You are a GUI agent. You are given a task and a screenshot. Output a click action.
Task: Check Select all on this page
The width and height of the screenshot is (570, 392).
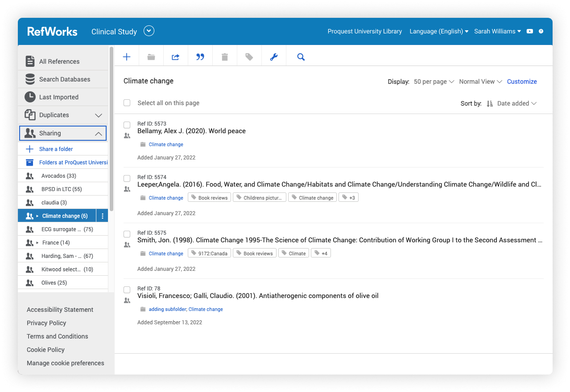pyautogui.click(x=127, y=103)
